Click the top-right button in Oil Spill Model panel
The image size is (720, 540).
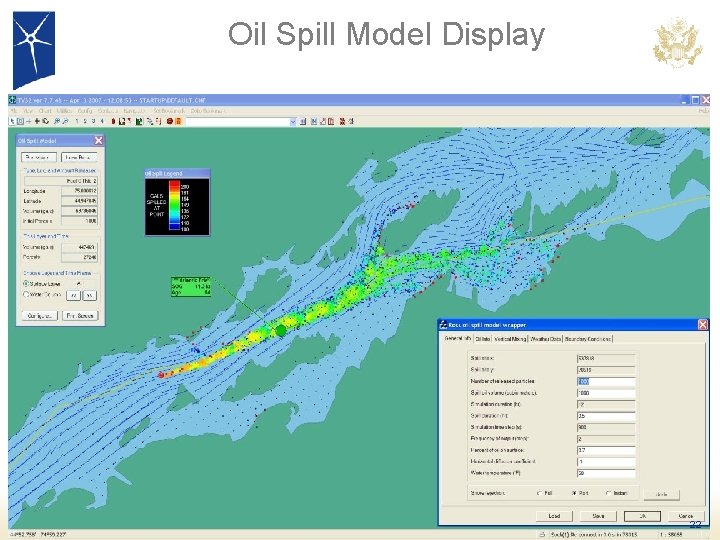pos(79,157)
